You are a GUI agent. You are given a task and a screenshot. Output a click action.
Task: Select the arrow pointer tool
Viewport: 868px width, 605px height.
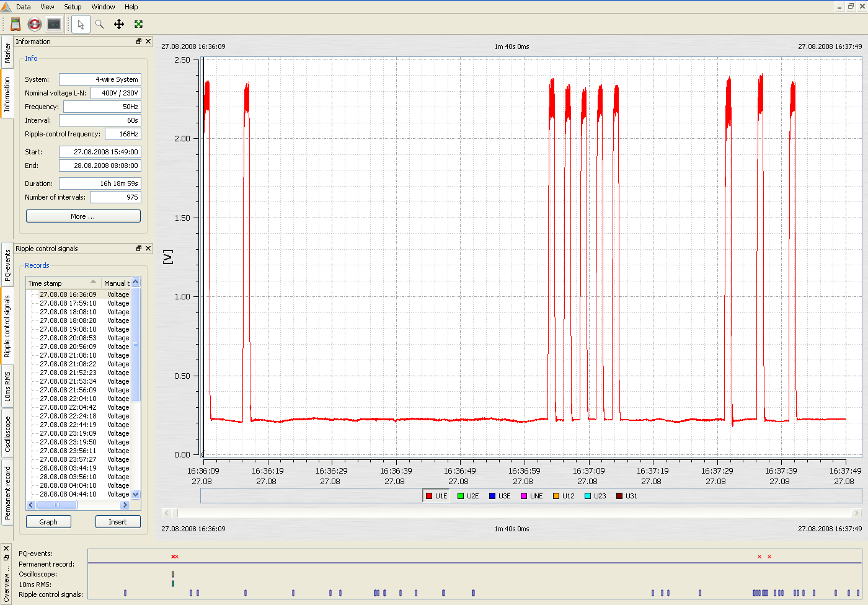click(81, 24)
